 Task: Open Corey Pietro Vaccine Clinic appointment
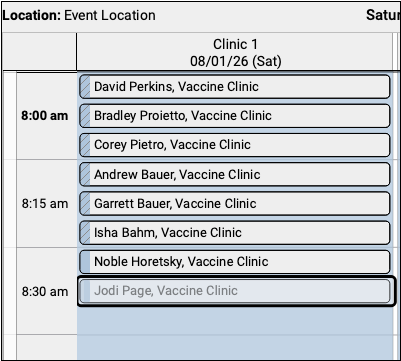tap(235, 145)
